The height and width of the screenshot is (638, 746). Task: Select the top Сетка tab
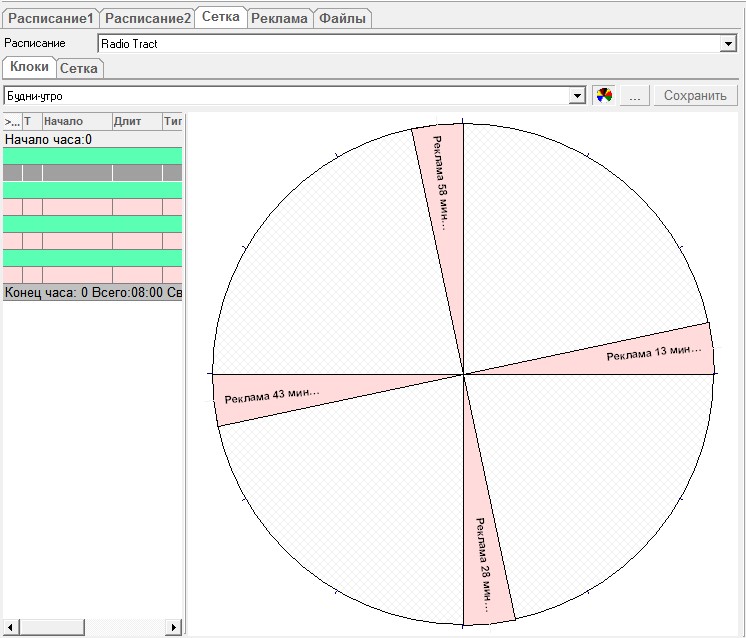(x=221, y=17)
